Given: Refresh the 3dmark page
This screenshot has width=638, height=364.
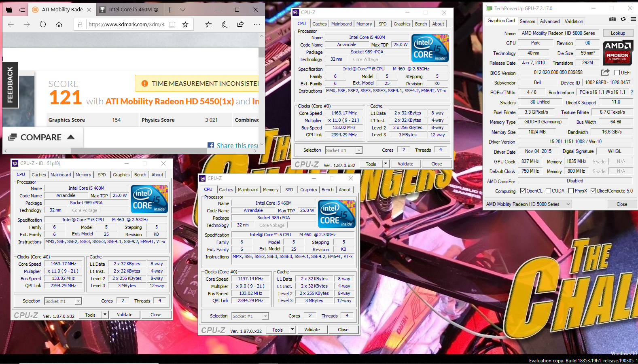Looking at the screenshot, I should [43, 24].
